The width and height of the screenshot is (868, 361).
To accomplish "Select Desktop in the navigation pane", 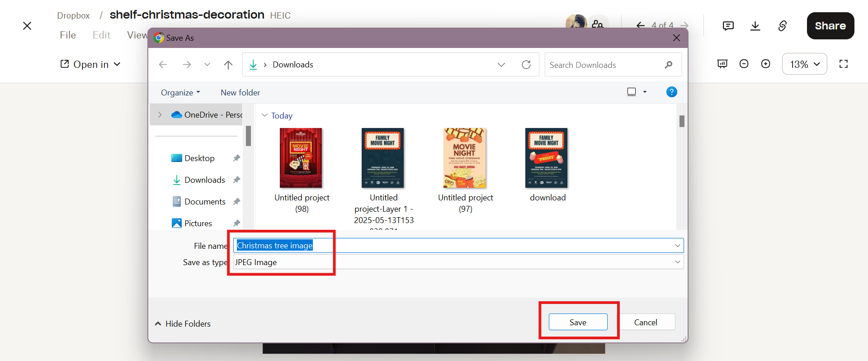I will click(x=193, y=158).
